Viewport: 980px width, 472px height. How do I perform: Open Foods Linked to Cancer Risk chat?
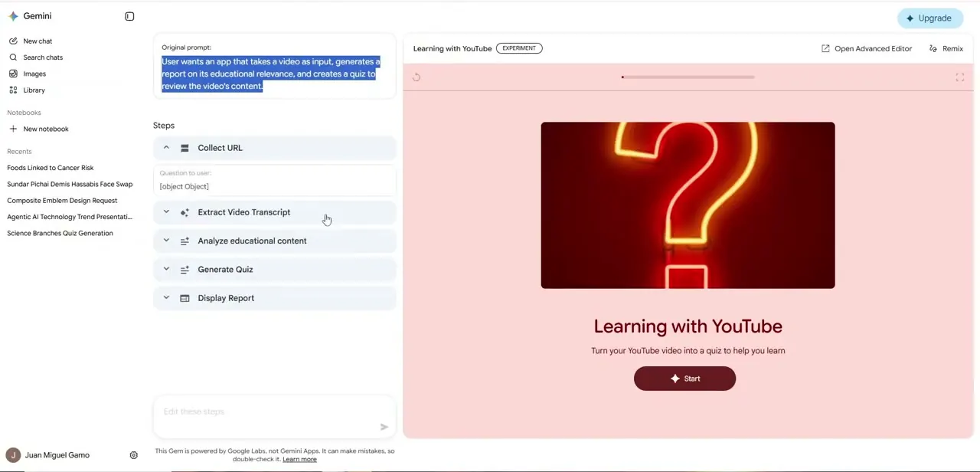pyautogui.click(x=51, y=168)
